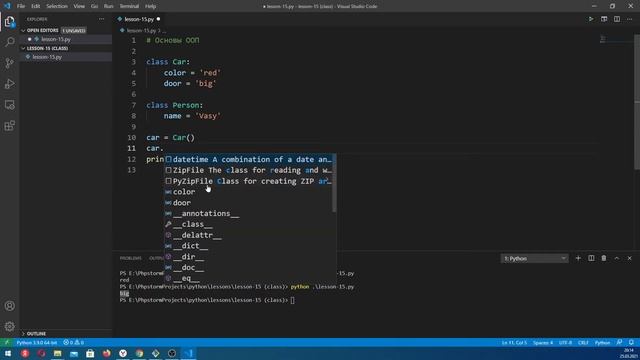Run the Python file with play icon
640x360 pixels.
point(591,19)
